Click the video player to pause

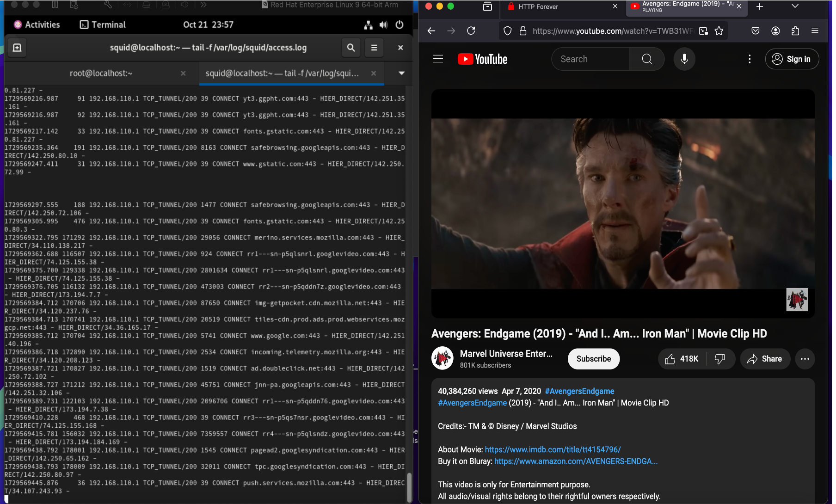point(623,203)
